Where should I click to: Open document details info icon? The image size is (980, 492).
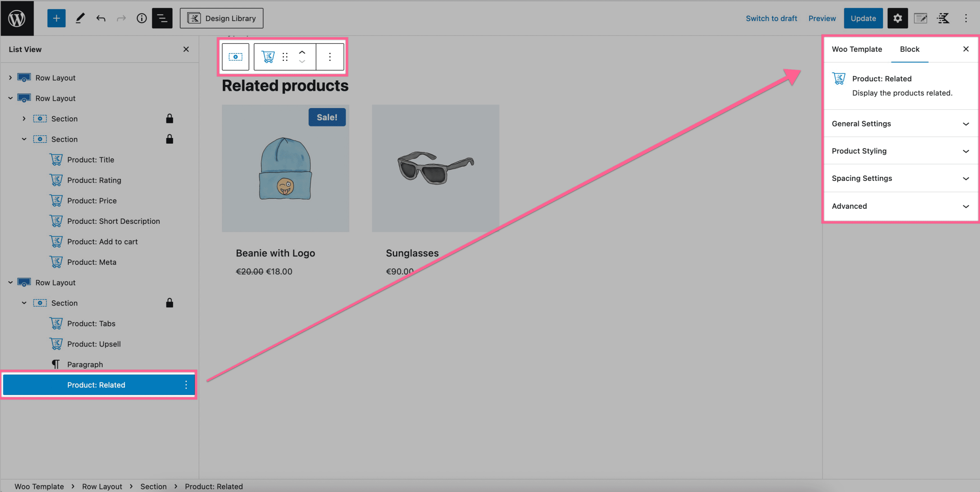click(142, 18)
